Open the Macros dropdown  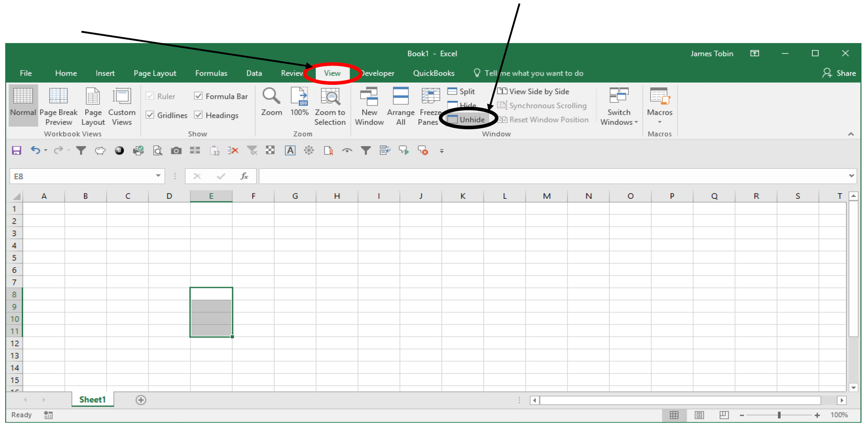click(x=659, y=107)
